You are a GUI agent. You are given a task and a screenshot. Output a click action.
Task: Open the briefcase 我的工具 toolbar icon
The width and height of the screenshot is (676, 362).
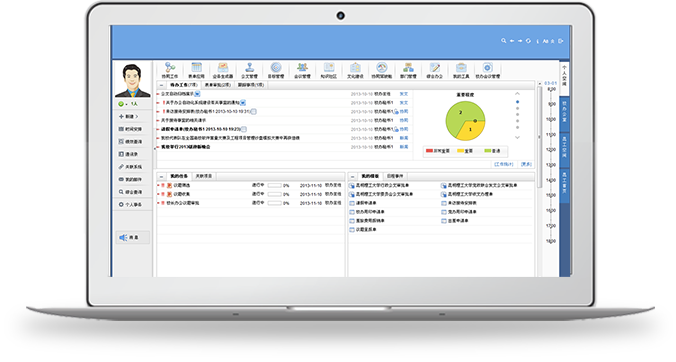(461, 70)
